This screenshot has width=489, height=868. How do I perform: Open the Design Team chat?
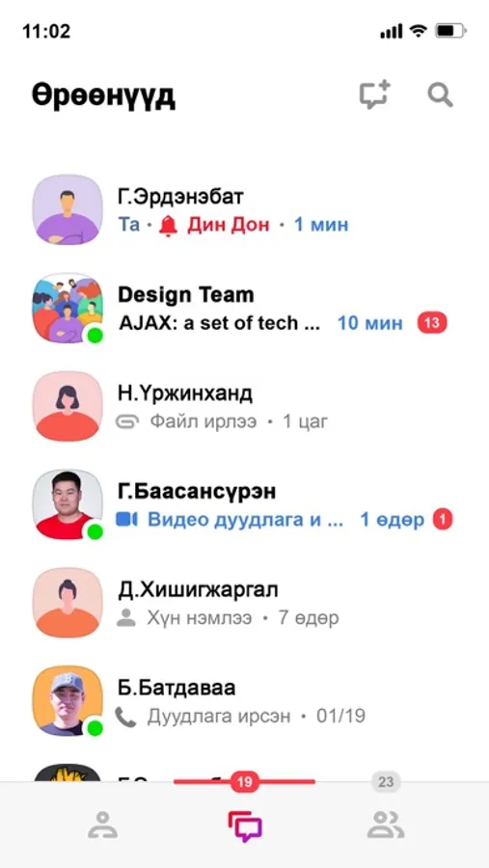coord(244,309)
